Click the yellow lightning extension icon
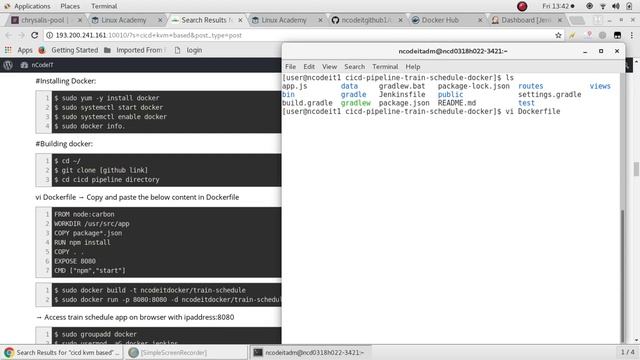 tap(572, 36)
